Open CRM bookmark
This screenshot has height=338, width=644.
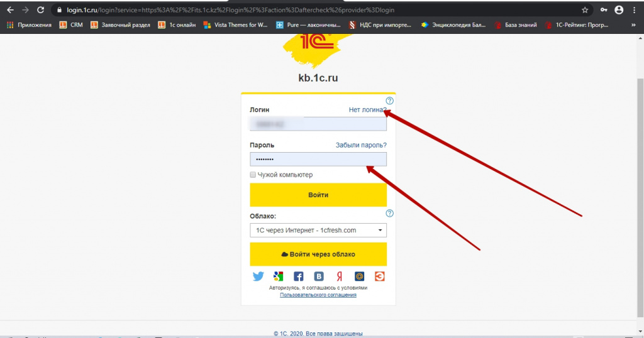coord(71,25)
